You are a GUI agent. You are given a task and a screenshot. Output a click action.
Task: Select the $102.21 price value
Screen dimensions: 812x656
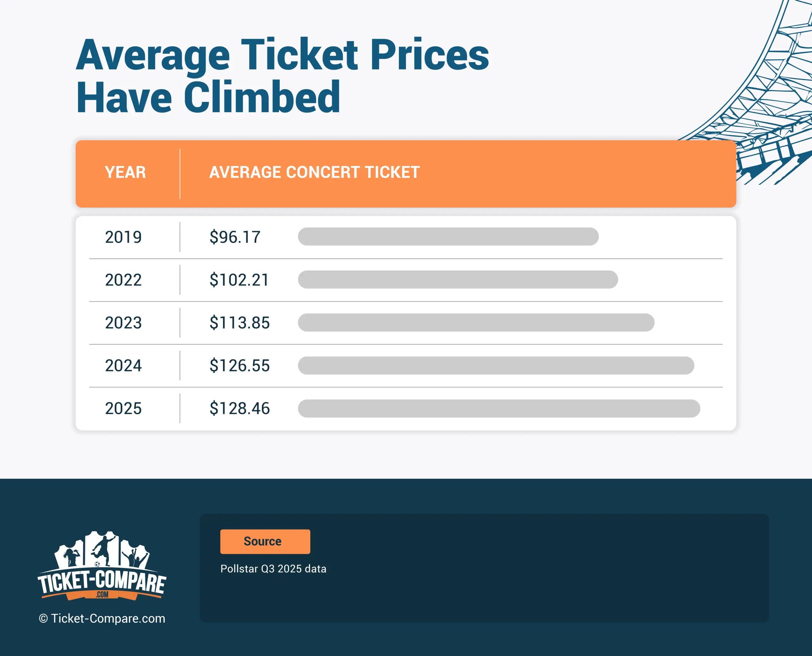(x=239, y=280)
